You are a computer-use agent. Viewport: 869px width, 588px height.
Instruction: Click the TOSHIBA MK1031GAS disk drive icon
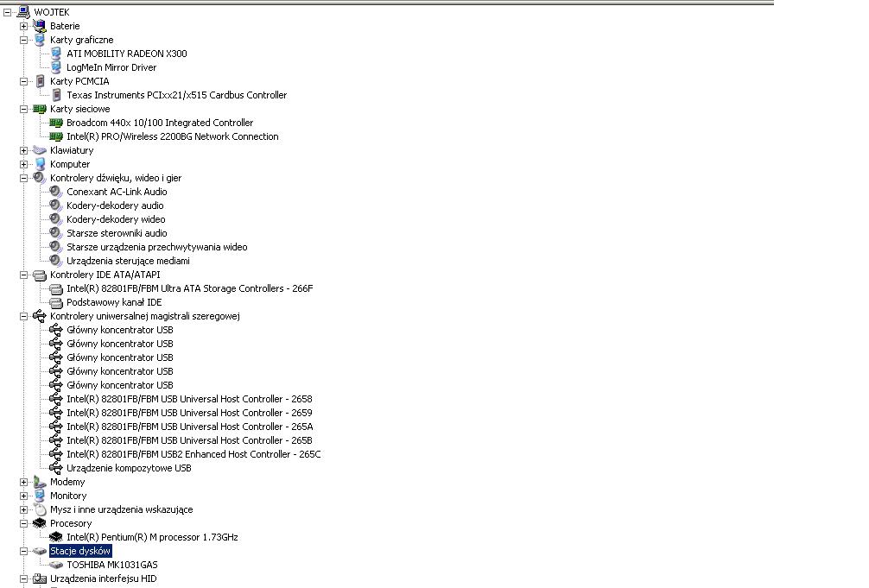56,565
